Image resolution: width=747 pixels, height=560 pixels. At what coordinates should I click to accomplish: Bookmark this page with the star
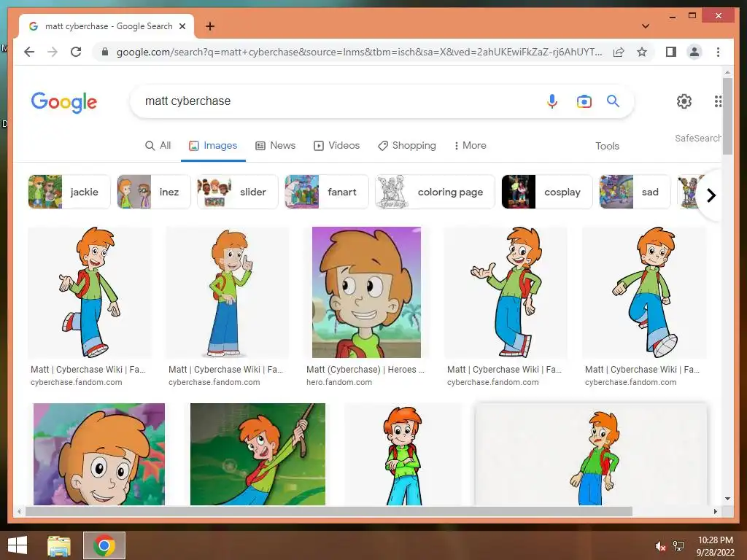(642, 52)
